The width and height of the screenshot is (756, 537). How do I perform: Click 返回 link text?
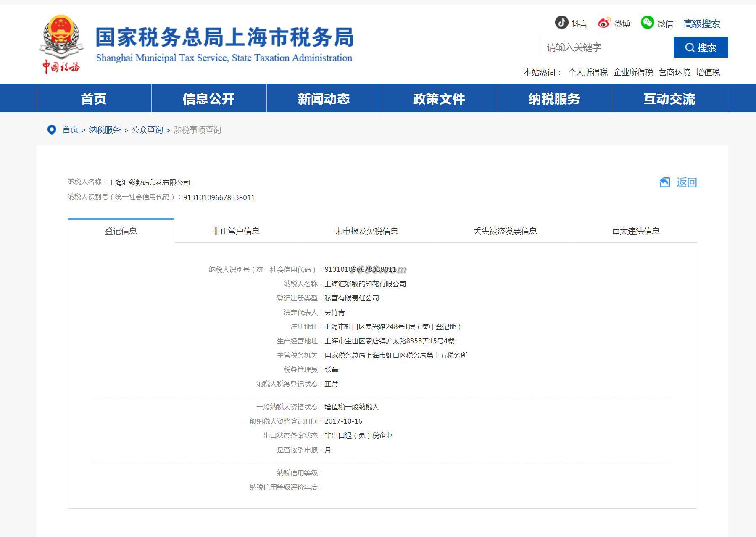(687, 182)
